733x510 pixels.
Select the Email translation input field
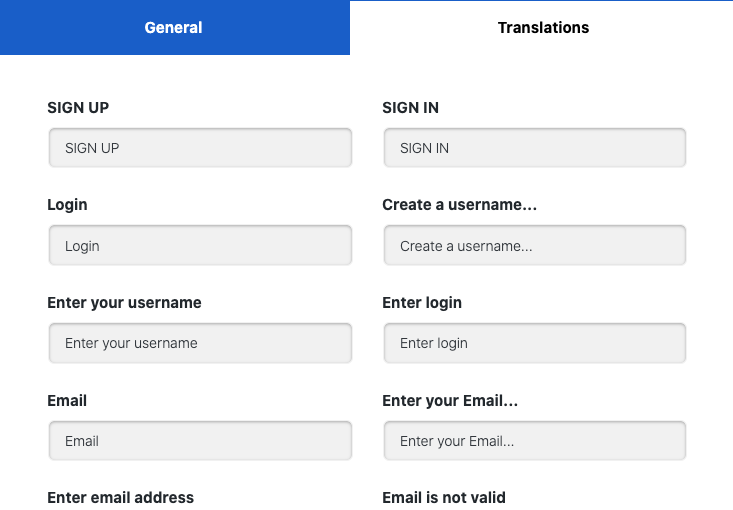click(x=200, y=441)
